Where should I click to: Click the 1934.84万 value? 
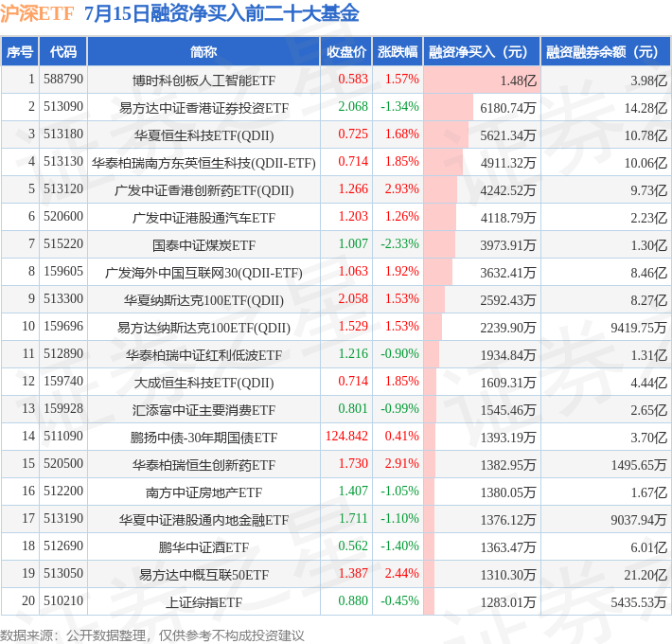[508, 354]
